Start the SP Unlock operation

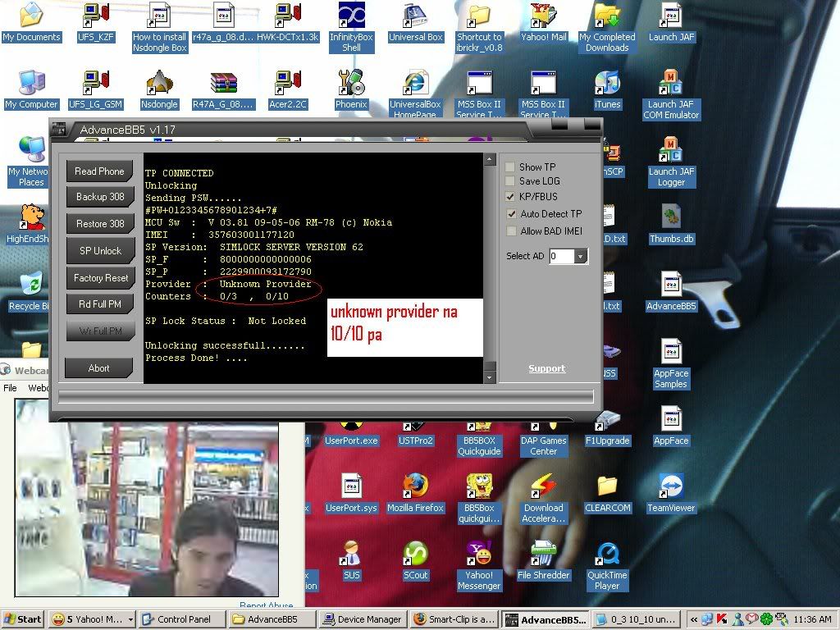[x=99, y=251]
